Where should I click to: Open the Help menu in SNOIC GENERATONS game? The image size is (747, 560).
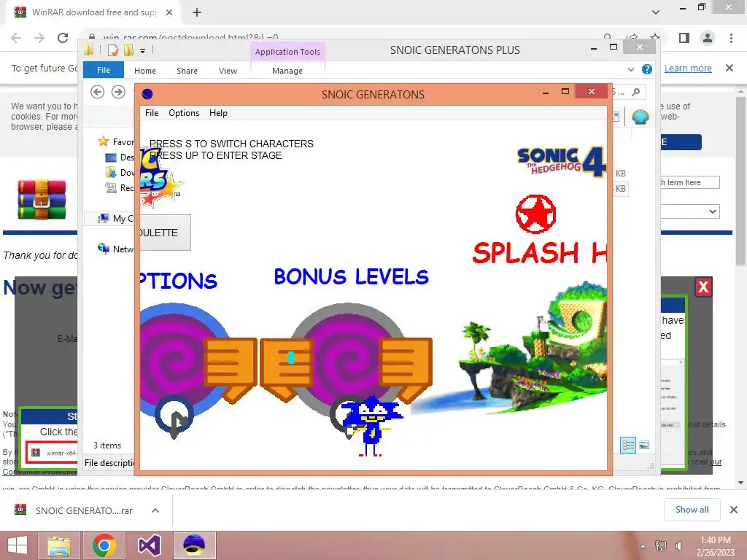(218, 113)
